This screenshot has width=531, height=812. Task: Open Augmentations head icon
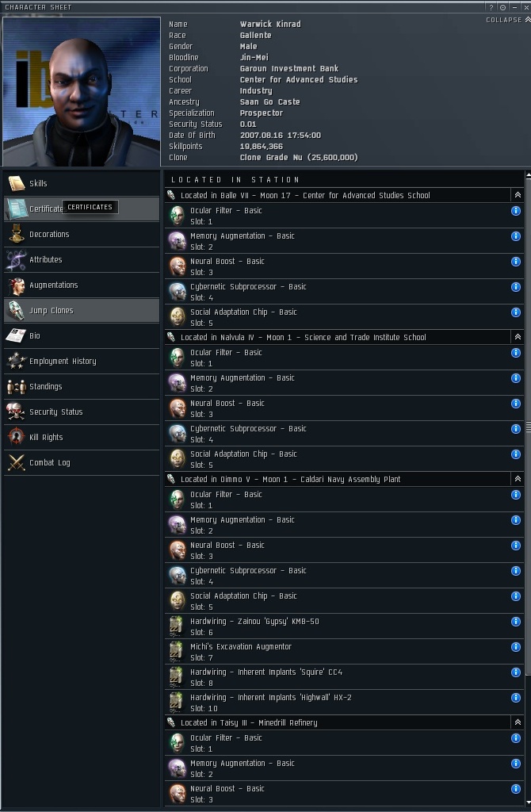point(17,285)
